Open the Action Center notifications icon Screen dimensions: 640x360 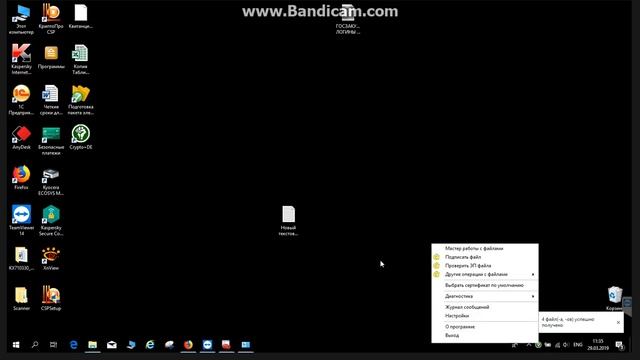[x=620, y=345]
